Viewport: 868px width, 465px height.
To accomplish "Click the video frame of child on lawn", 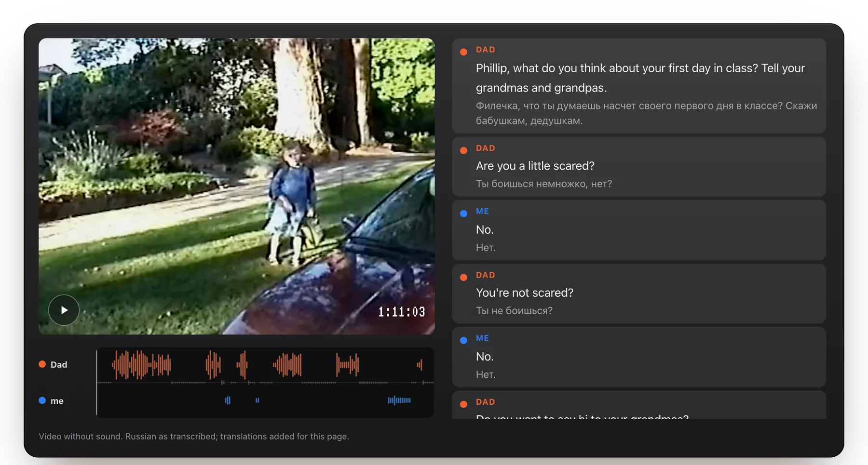I will pyautogui.click(x=236, y=186).
